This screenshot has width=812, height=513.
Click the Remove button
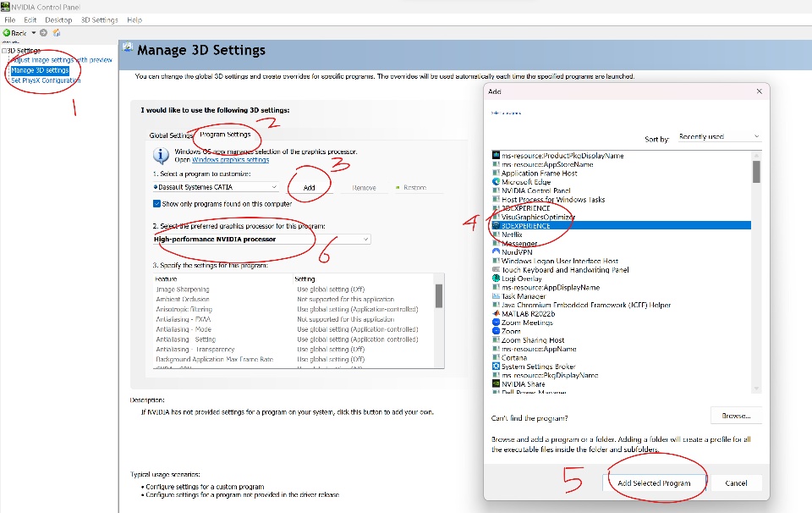[x=364, y=188]
